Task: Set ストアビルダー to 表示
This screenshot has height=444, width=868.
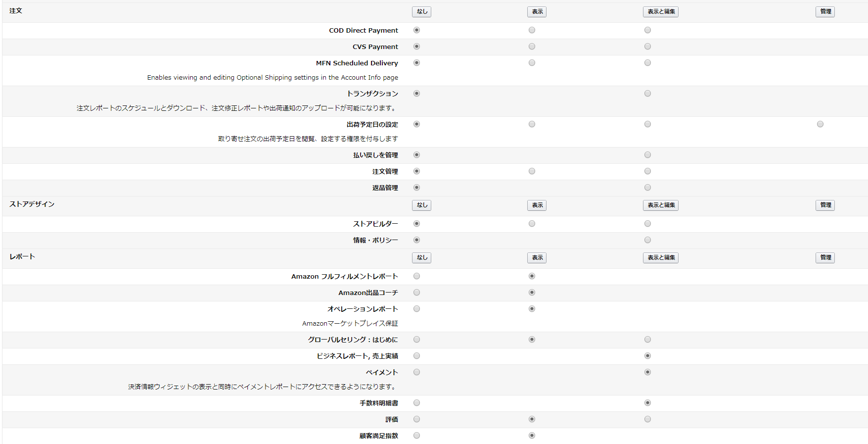Action: click(x=532, y=224)
